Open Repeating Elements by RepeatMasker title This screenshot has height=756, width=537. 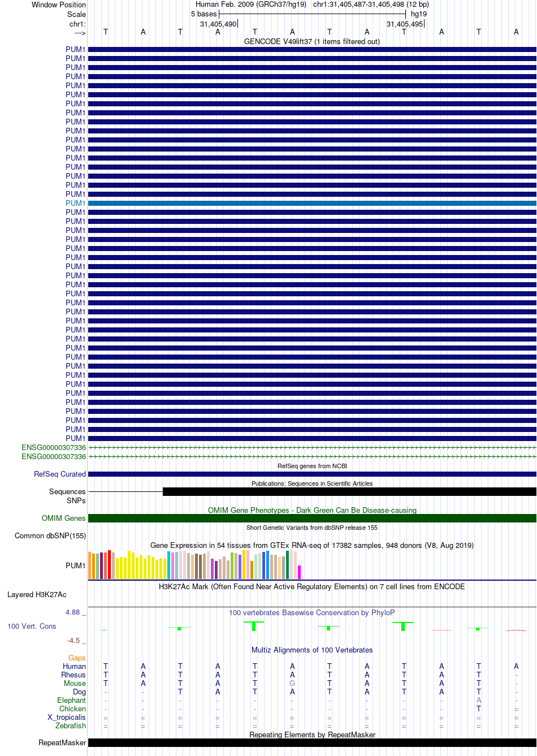tap(312, 735)
